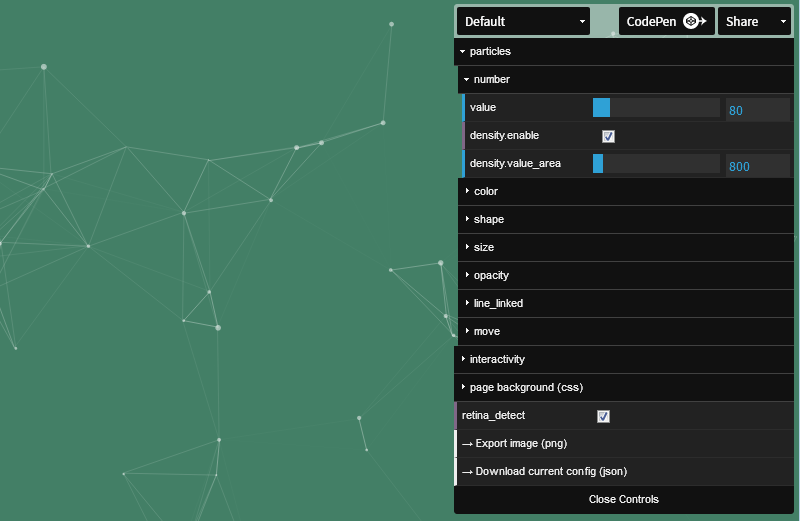
Task: Click Close Controls
Action: 623,500
